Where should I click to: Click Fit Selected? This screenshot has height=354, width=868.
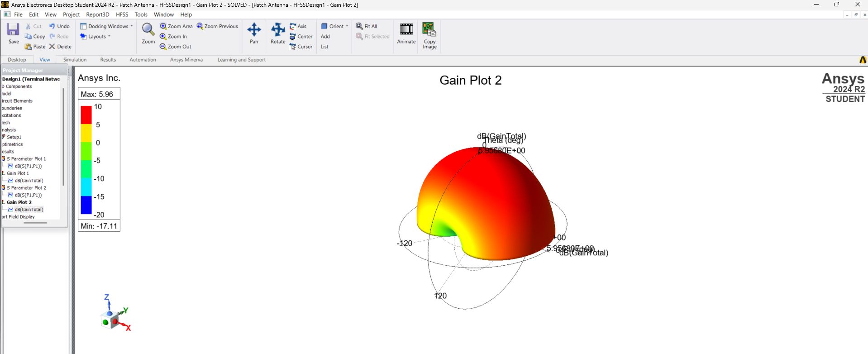[373, 37]
